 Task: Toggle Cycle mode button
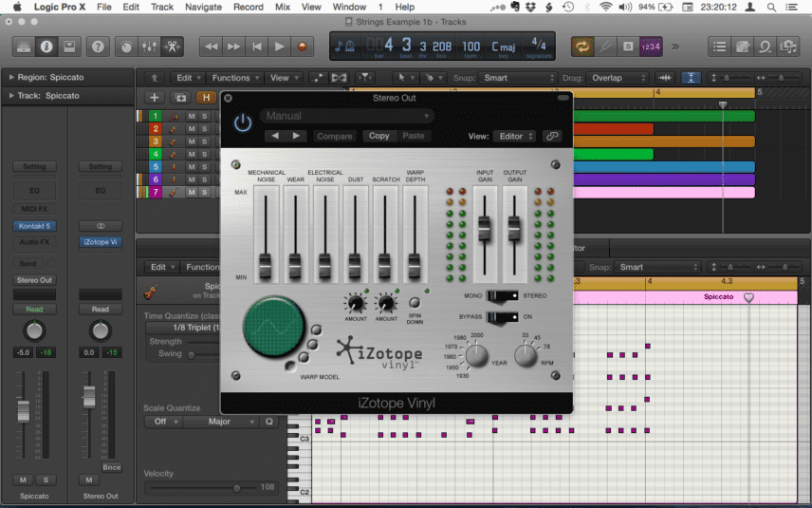point(582,47)
